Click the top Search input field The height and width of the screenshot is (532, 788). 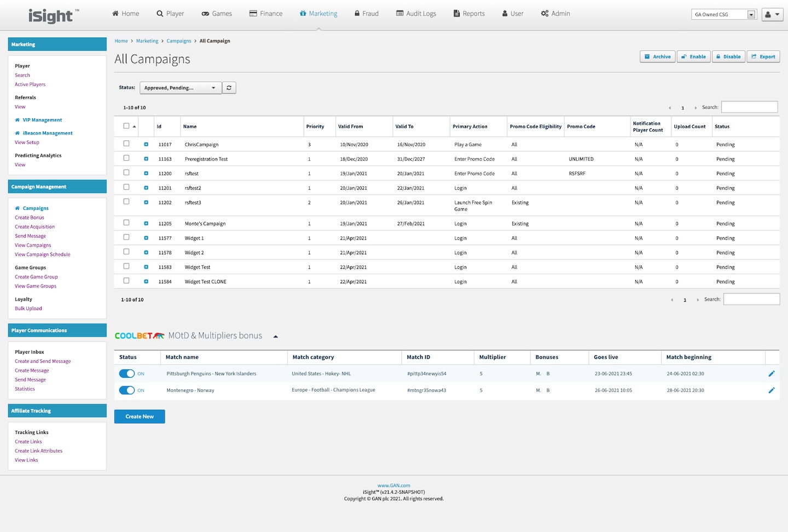click(749, 107)
